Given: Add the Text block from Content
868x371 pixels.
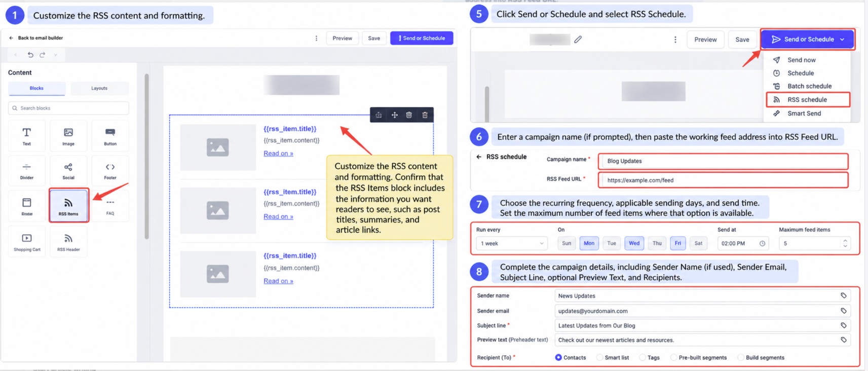Looking at the screenshot, I should click(x=27, y=136).
